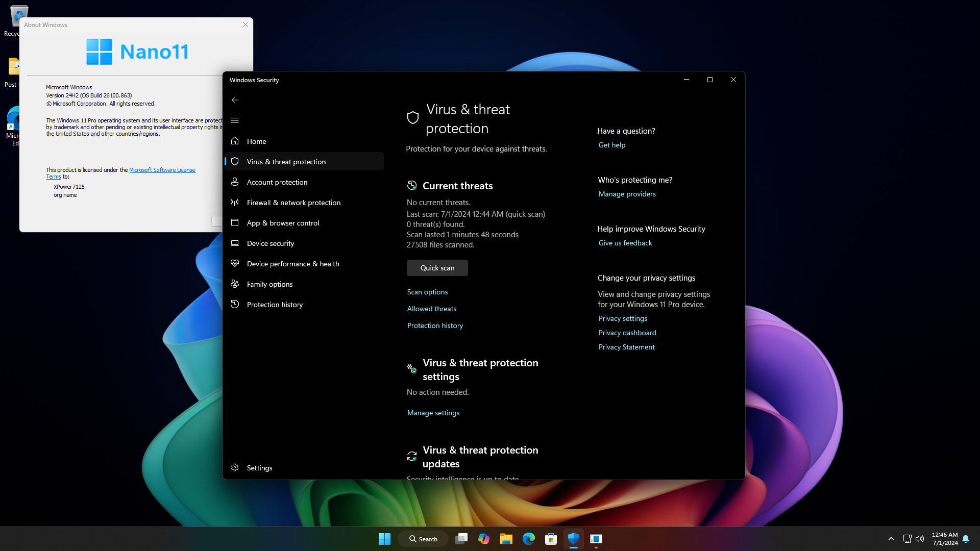
Task: Open Microsoft Software License Terms link
Action: pyautogui.click(x=162, y=170)
